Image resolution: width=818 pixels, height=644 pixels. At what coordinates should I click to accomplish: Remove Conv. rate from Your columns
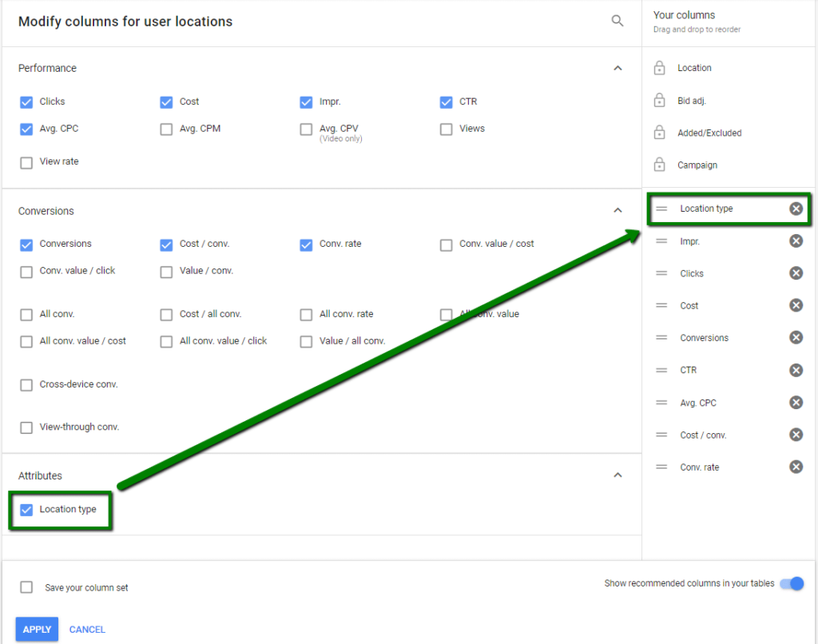pos(796,467)
